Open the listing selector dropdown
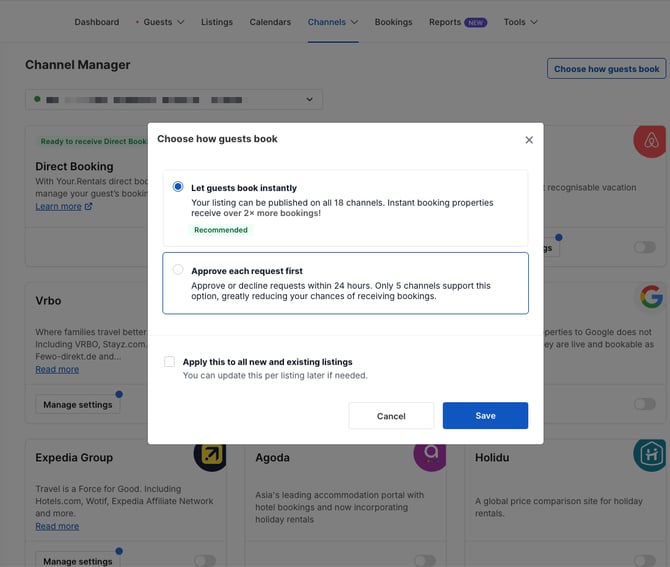This screenshot has width=670, height=567. (174, 100)
